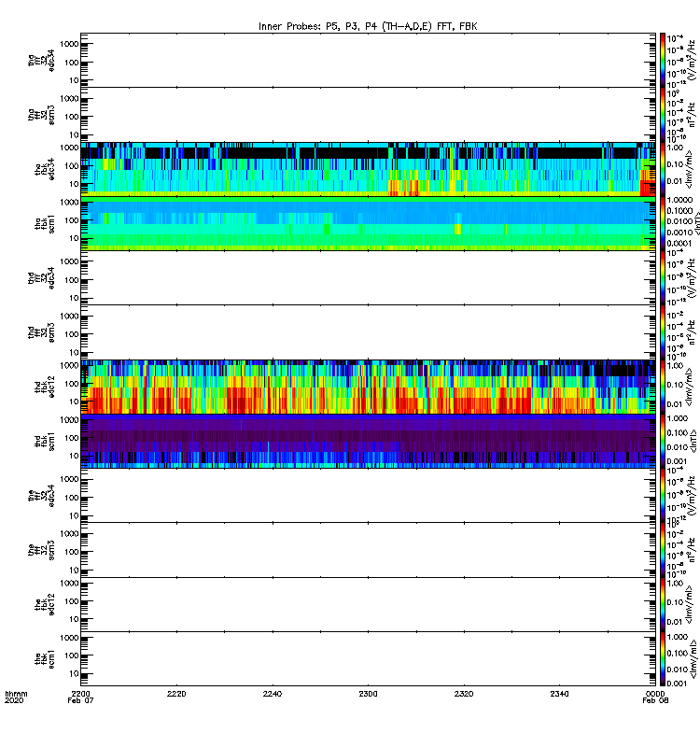Click the 'the fff 32 edc34' panel label
700x747 pixels.
41,496
